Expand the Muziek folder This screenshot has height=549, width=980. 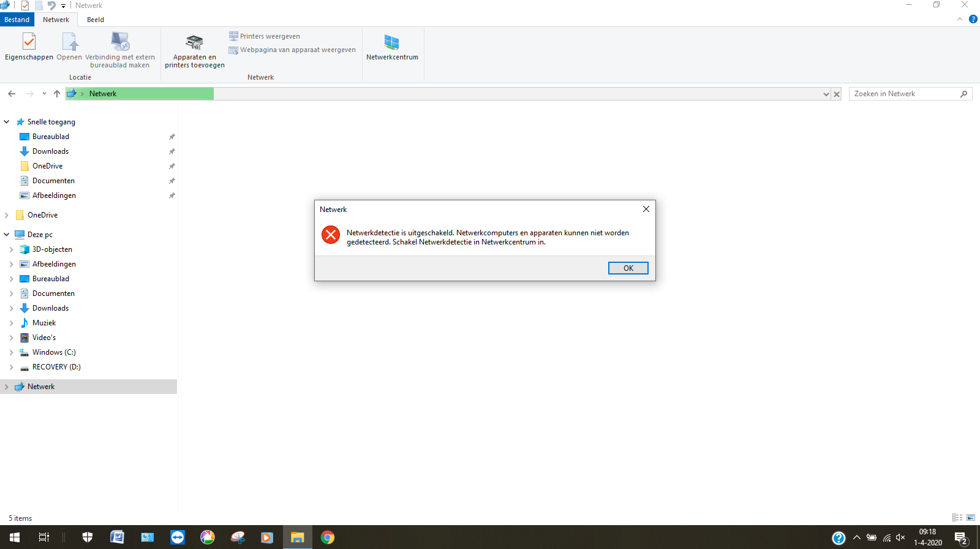pos(12,323)
